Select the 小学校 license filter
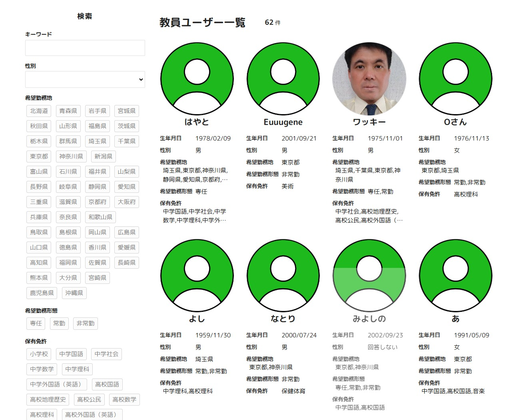This screenshot has width=518, height=420. tap(39, 354)
